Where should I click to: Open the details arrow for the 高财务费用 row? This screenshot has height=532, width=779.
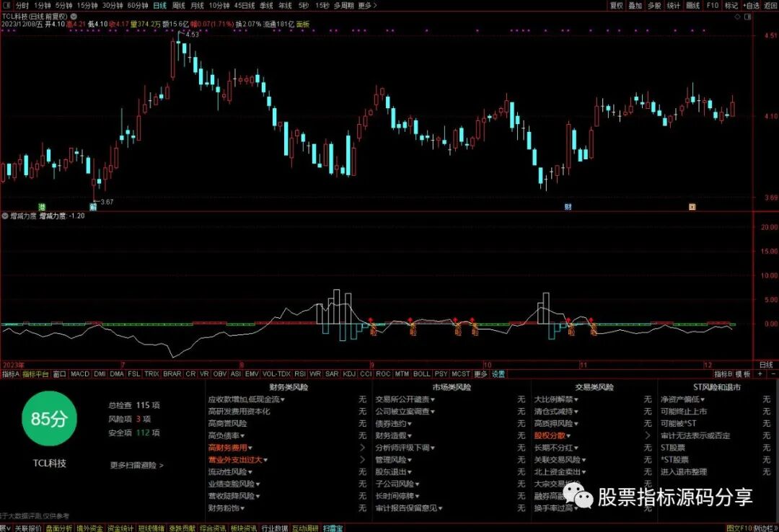pos(362,448)
